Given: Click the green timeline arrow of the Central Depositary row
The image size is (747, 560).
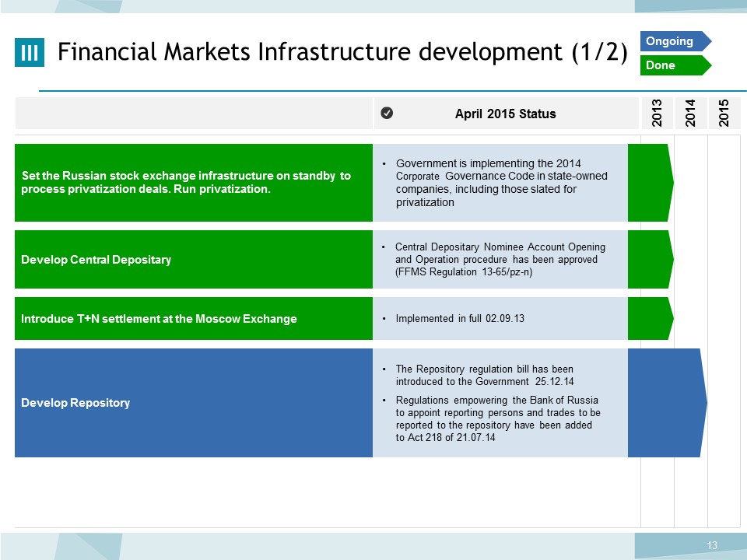Looking at the screenshot, I should [x=651, y=259].
